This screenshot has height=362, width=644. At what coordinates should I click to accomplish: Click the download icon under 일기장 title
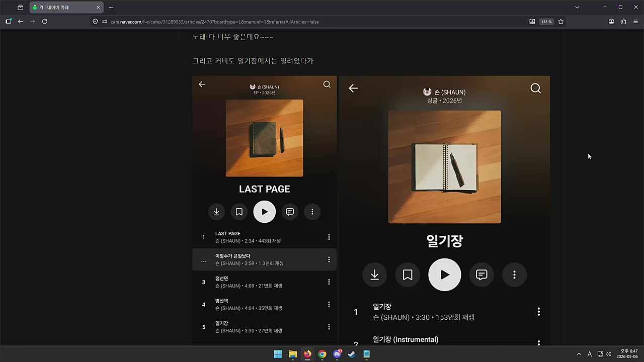click(375, 275)
